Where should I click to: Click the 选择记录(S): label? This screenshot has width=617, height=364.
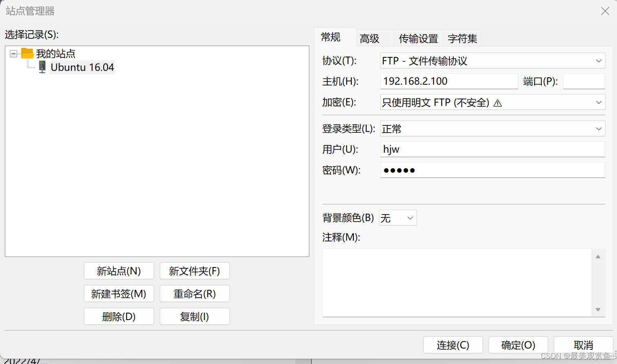tap(32, 35)
